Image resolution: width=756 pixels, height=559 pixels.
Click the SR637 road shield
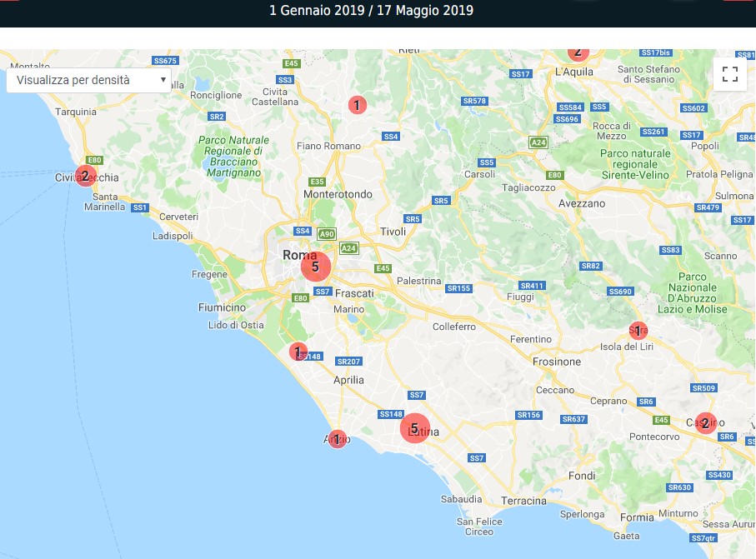point(573,419)
